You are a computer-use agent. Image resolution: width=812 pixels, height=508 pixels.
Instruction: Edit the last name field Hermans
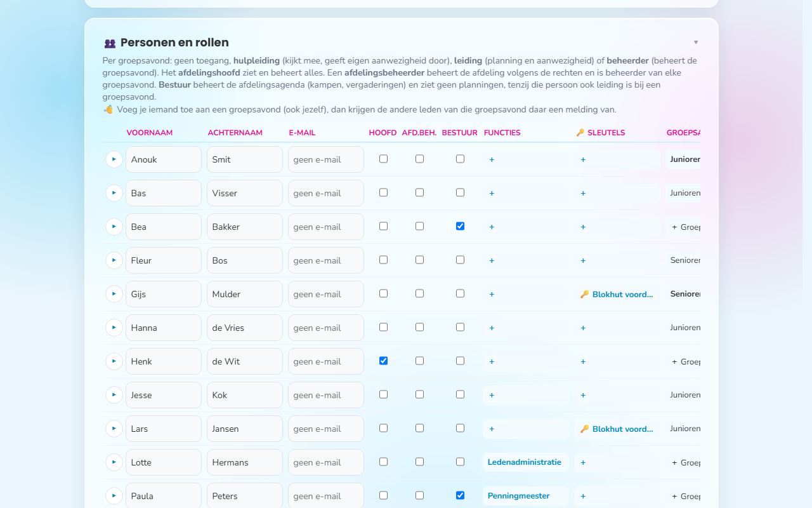pos(245,462)
